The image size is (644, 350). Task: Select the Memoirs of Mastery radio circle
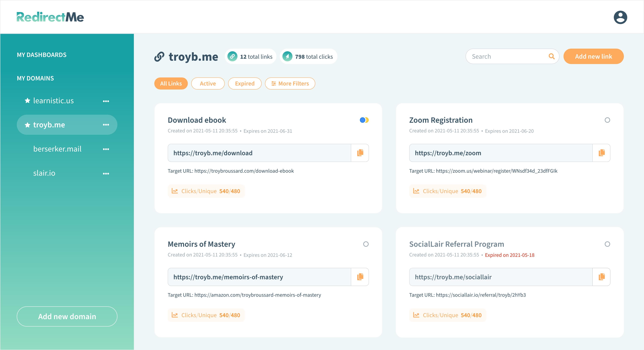[366, 244]
